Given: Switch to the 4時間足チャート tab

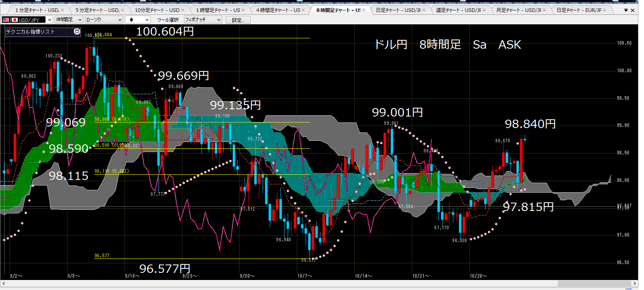Looking at the screenshot, I should click(278, 10).
